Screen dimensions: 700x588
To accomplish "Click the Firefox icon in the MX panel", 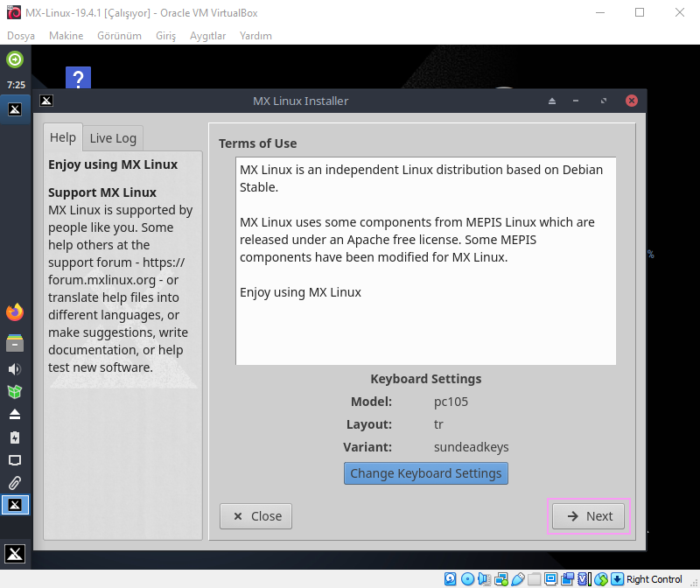I will pyautogui.click(x=15, y=312).
